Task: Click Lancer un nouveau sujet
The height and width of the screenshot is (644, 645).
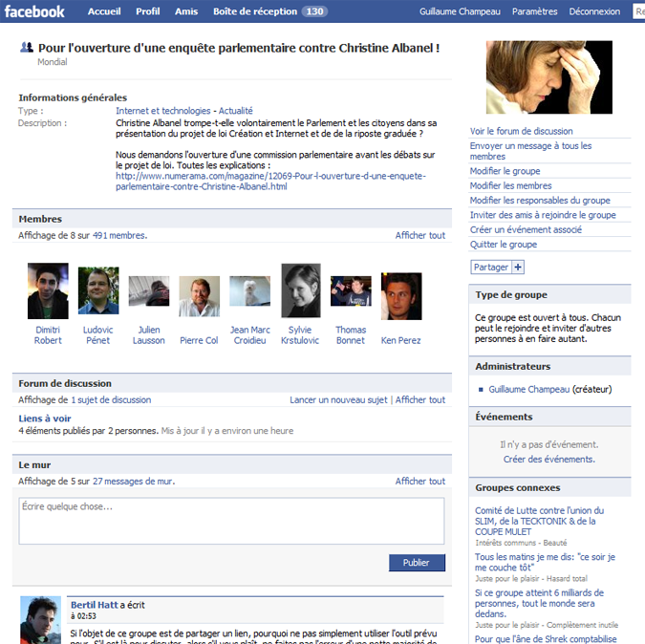Action: pos(338,400)
